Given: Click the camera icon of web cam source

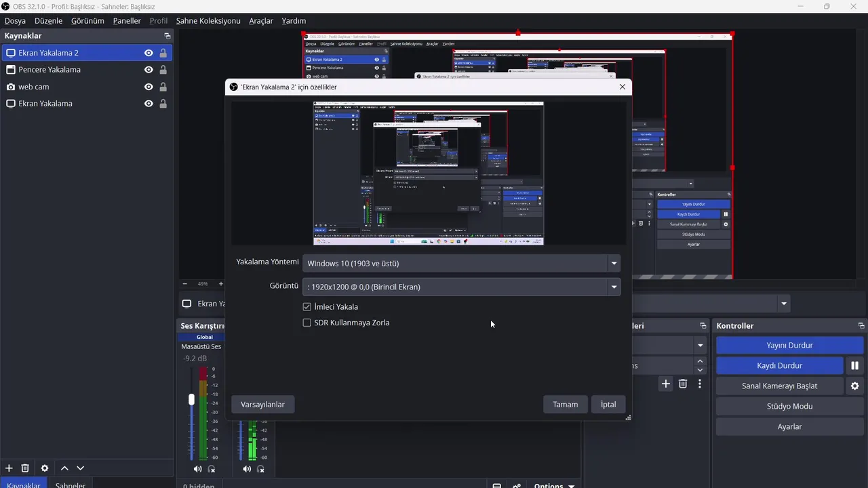Looking at the screenshot, I should click(x=11, y=87).
